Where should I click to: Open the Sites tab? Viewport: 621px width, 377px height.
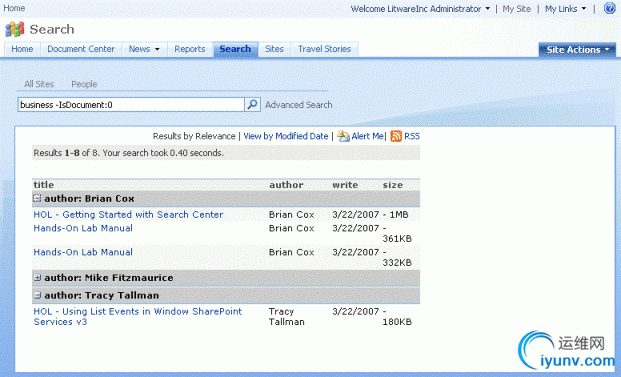274,49
